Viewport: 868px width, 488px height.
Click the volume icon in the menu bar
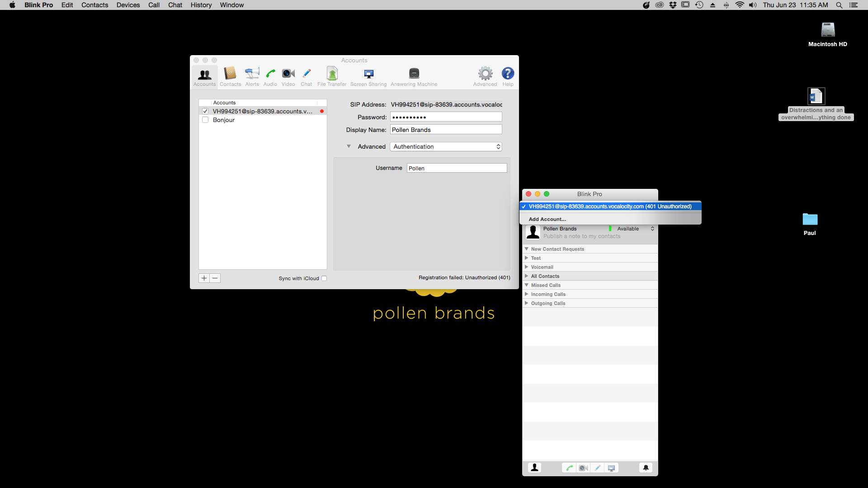[x=753, y=5]
